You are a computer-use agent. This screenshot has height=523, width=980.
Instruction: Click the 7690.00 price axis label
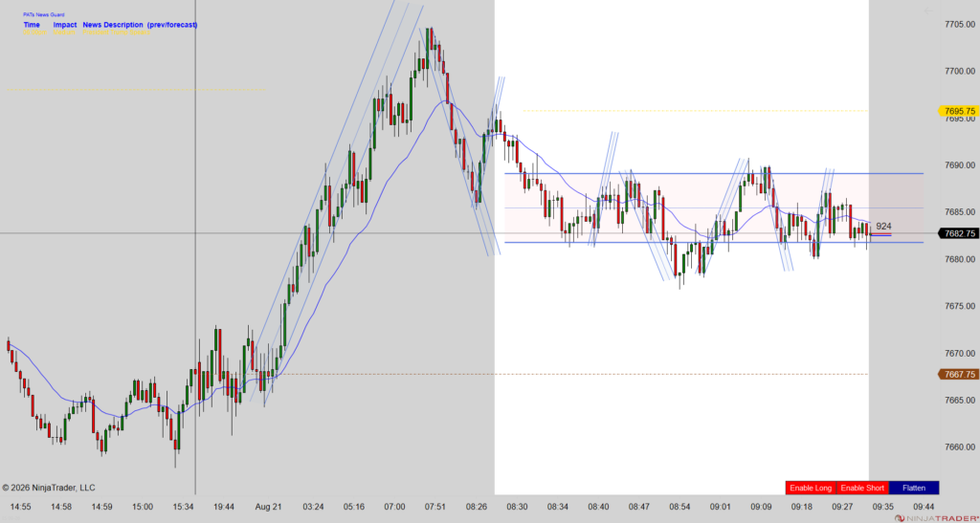pyautogui.click(x=961, y=165)
